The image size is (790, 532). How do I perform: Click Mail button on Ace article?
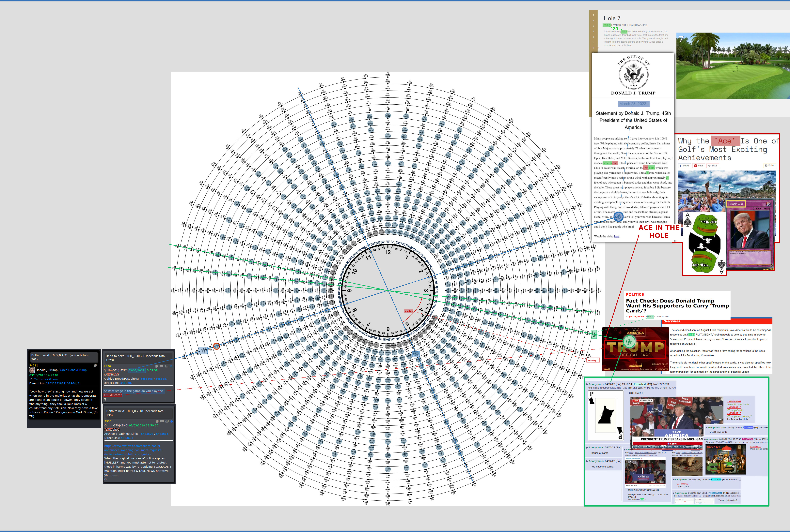pyautogui.click(x=713, y=166)
